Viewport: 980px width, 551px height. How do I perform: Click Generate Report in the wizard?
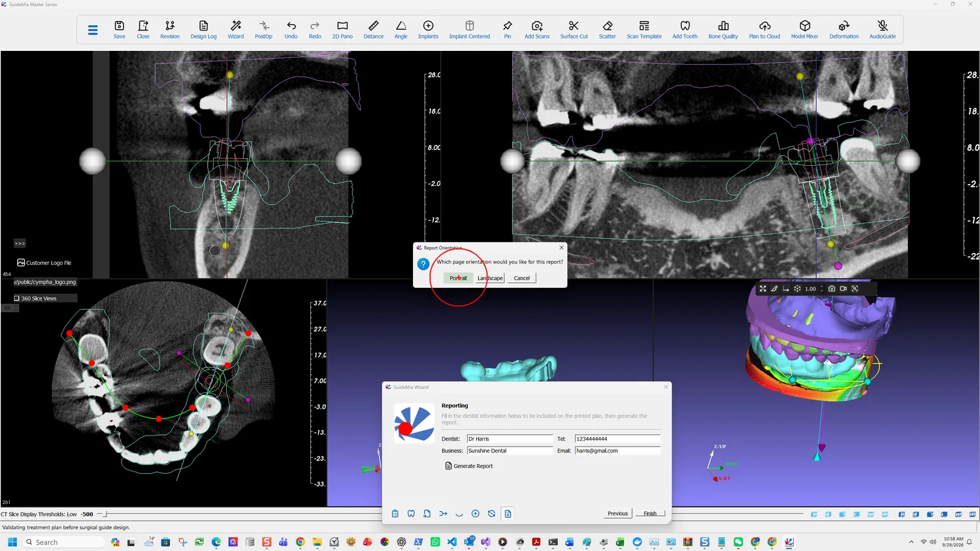(x=469, y=466)
